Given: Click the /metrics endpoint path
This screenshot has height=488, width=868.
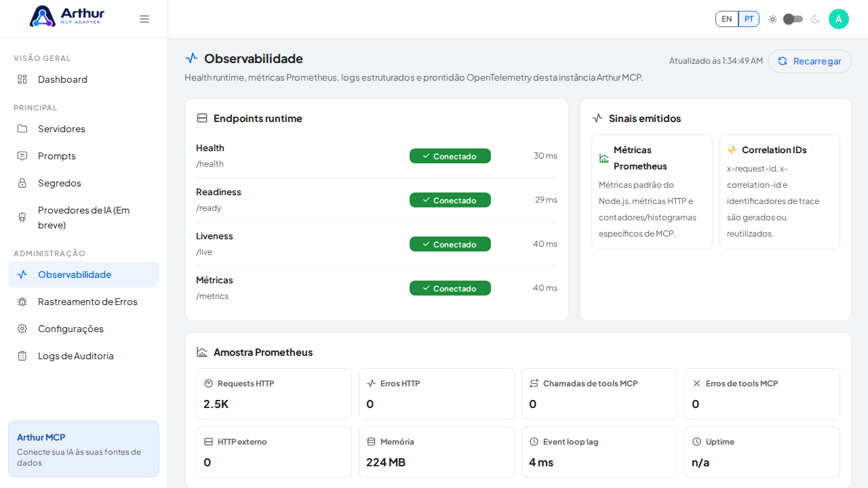Looking at the screenshot, I should tap(212, 296).
